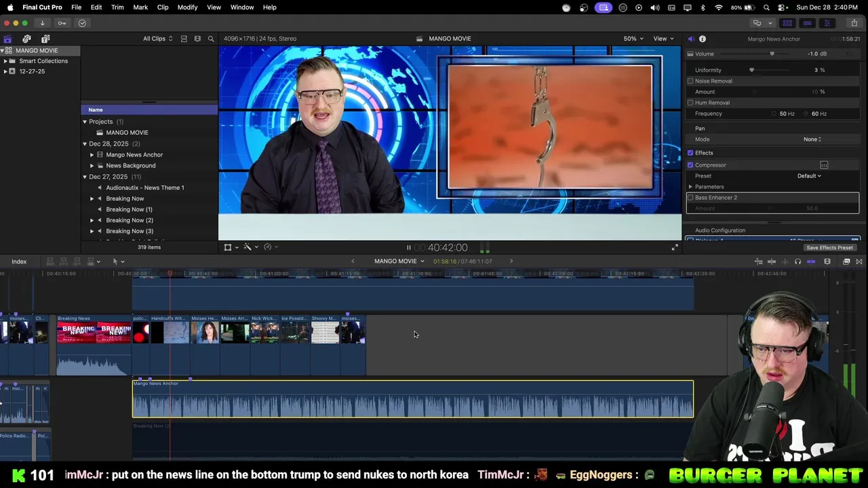Show the Titles and Generators sidebar
Image resolution: width=868 pixels, height=488 pixels.
[45, 39]
